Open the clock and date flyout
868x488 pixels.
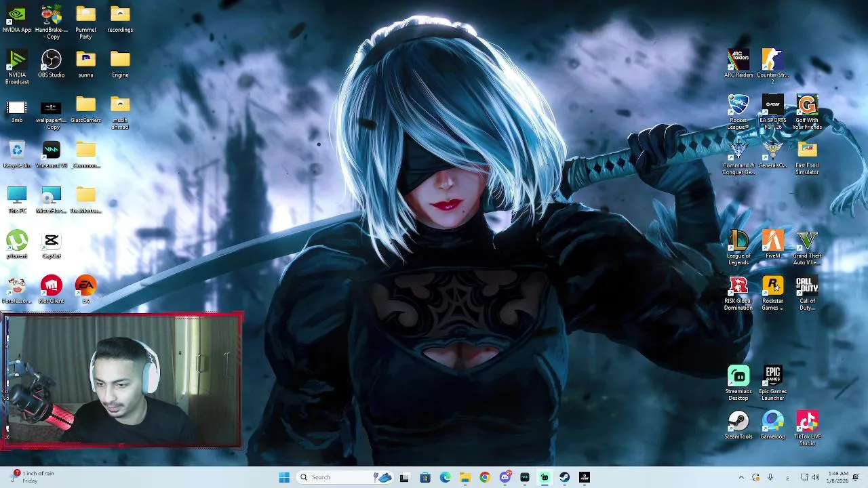(x=837, y=477)
